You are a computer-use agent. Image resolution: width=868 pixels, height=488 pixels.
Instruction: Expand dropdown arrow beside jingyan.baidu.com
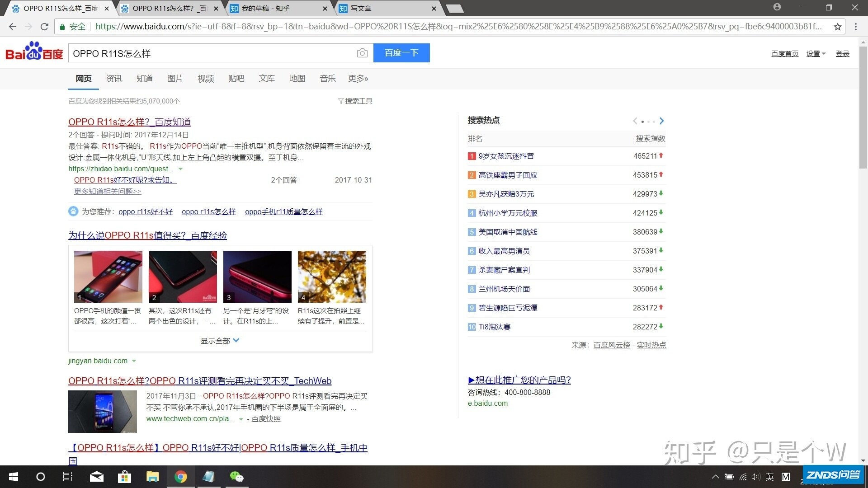[134, 361]
